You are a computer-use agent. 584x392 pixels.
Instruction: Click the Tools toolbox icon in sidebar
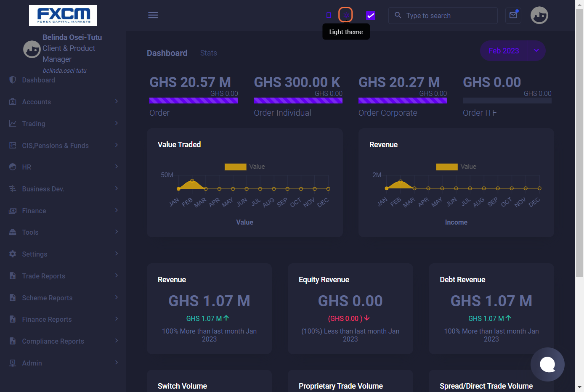pos(13,232)
